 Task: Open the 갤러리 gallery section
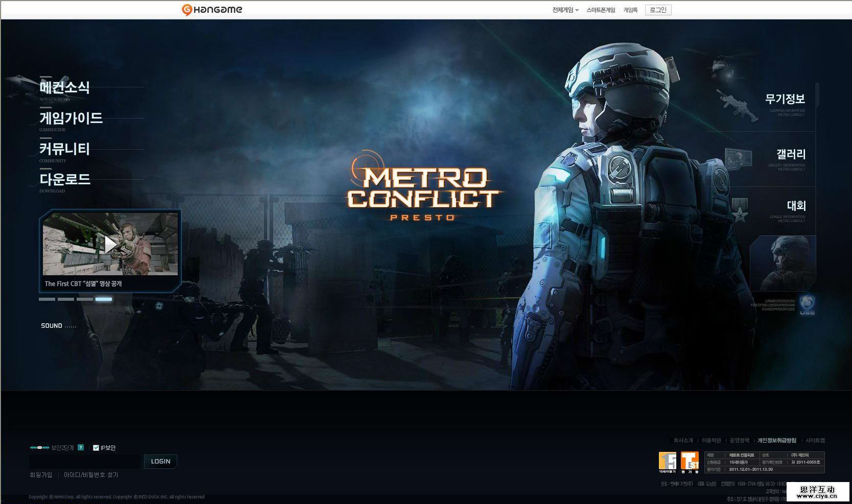(x=790, y=155)
